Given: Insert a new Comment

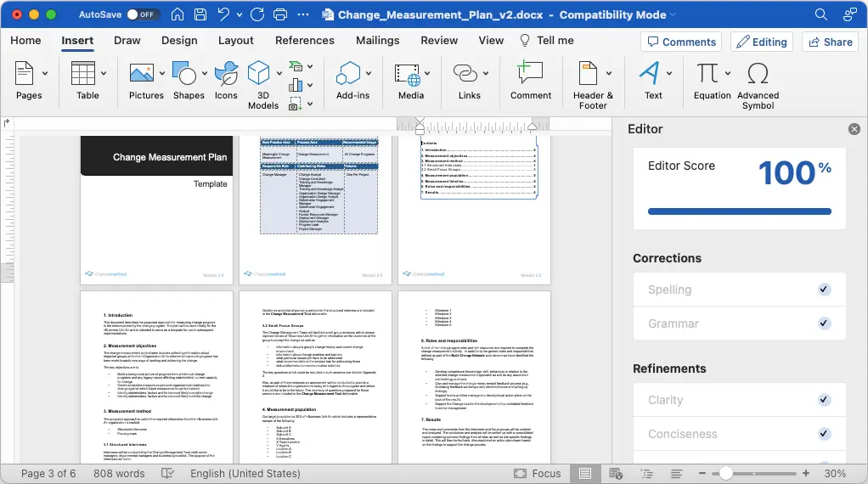Looking at the screenshot, I should [530, 82].
